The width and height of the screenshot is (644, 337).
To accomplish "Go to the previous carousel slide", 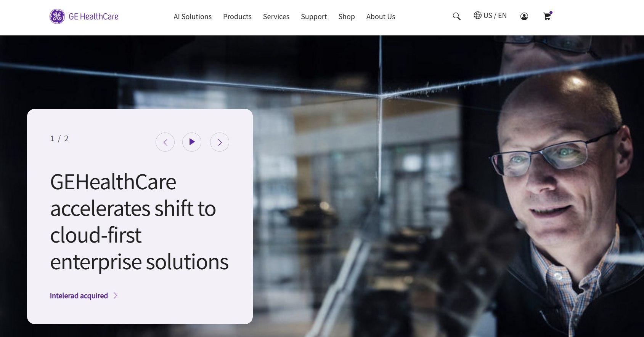I will [165, 142].
